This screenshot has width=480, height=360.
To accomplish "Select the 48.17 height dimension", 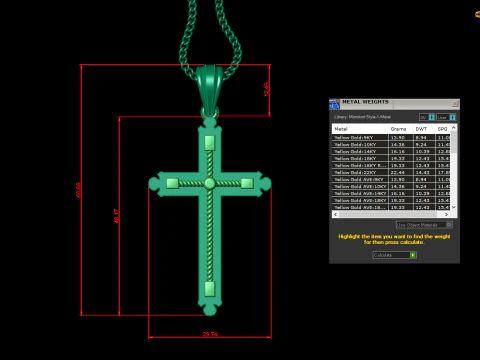I will [116, 216].
